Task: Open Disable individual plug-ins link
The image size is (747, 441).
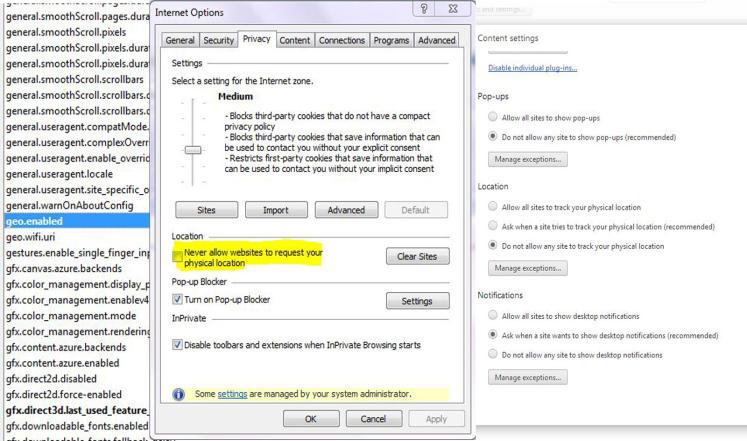Action: click(x=532, y=68)
